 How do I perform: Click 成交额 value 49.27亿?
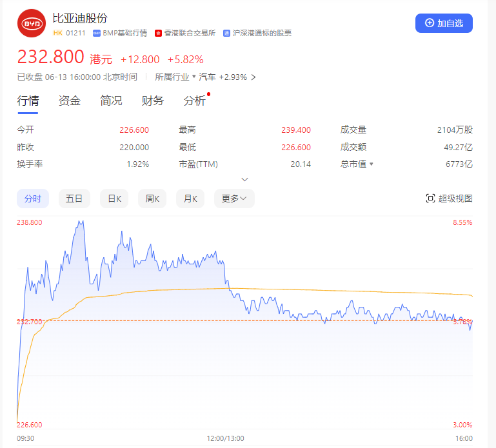(458, 148)
